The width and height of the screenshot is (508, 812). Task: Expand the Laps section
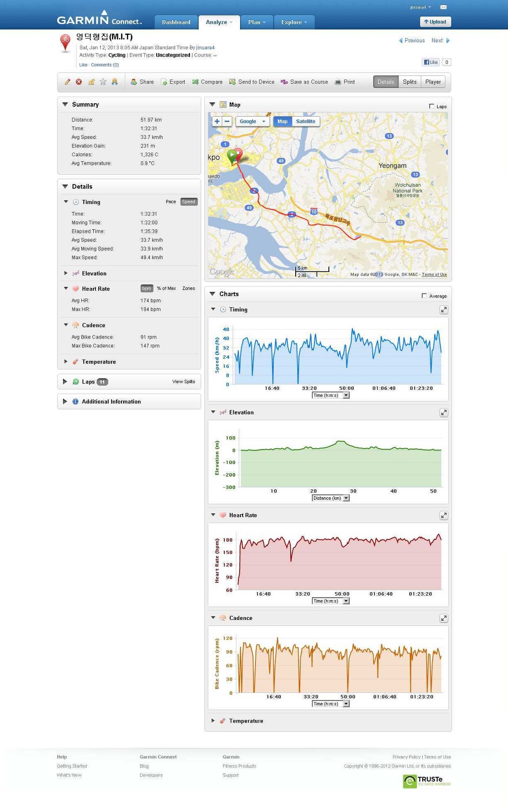click(65, 382)
